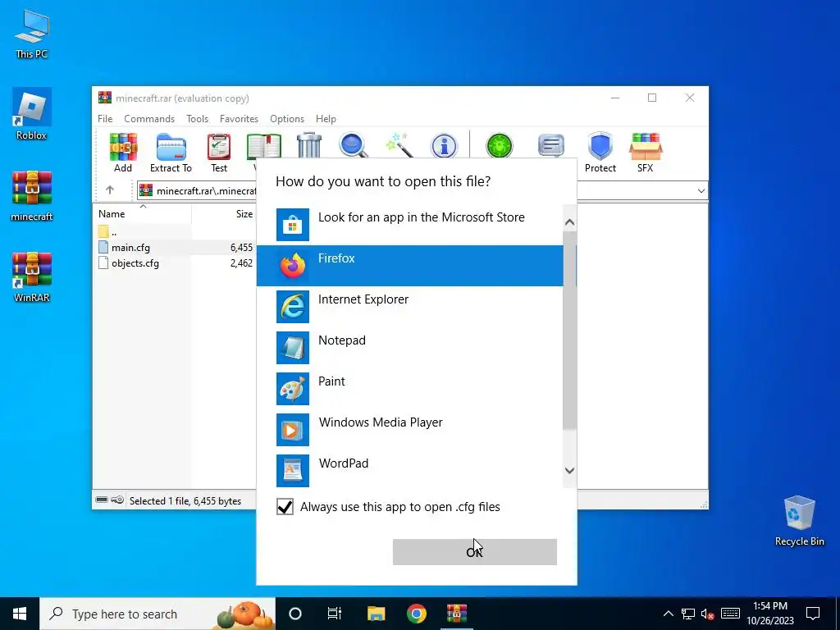Open This PC desktop icon
Image resolution: width=840 pixels, height=630 pixels.
32,34
